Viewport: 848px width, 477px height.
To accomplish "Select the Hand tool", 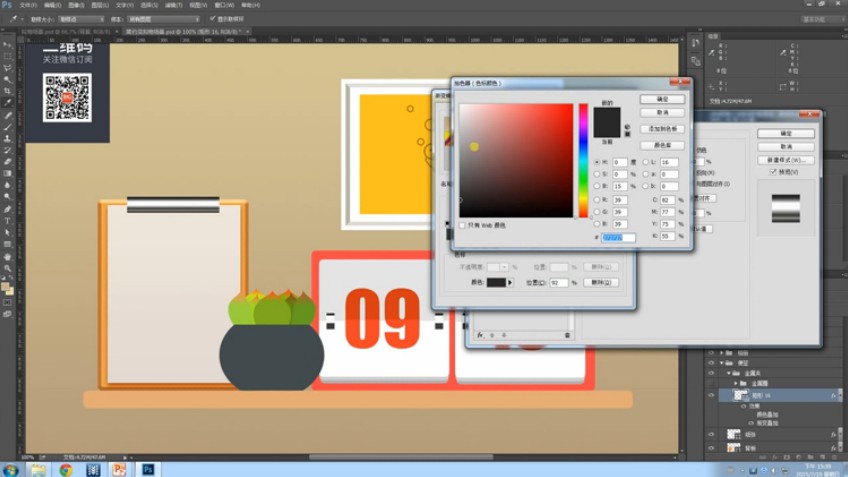I will [x=8, y=256].
